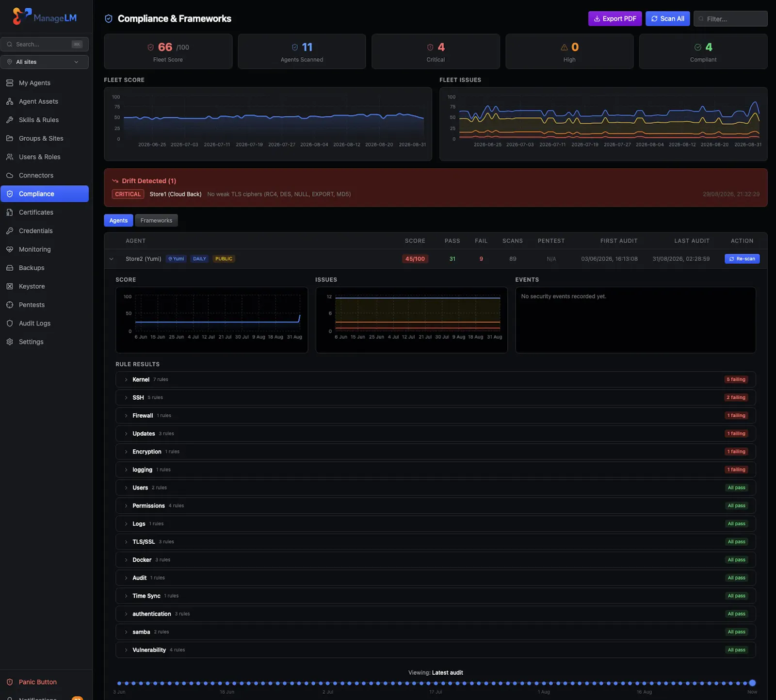
Task: Click the Audit Logs icon
Action: (10, 323)
